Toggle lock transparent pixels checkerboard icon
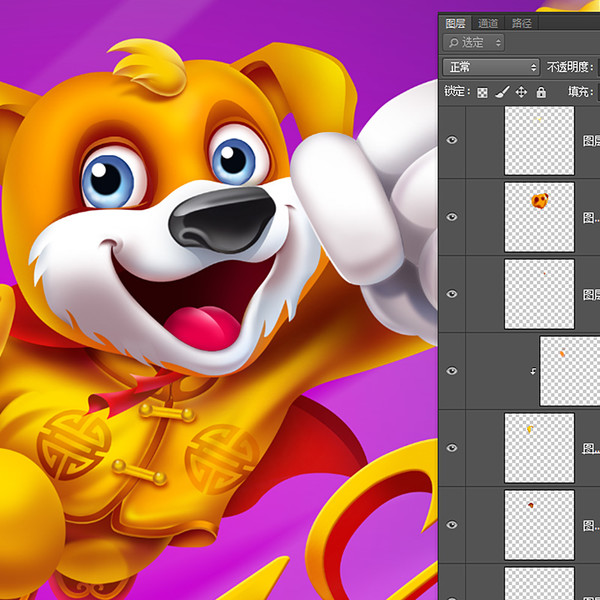The height and width of the screenshot is (600, 600). click(482, 93)
